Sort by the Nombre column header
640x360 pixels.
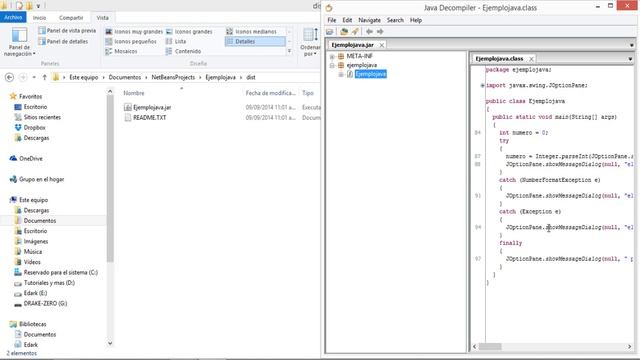[134, 93]
